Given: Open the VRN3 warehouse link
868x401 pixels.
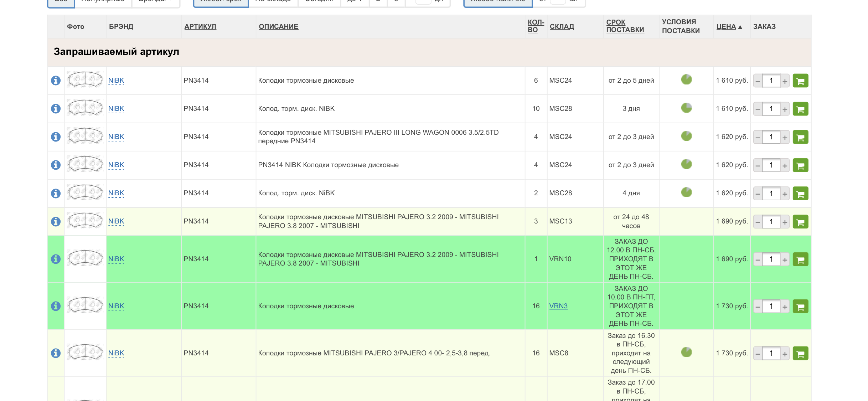Looking at the screenshot, I should (558, 306).
